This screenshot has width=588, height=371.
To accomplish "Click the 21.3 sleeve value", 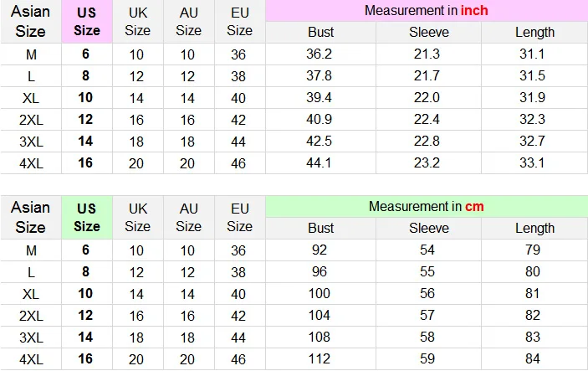I will (428, 54).
